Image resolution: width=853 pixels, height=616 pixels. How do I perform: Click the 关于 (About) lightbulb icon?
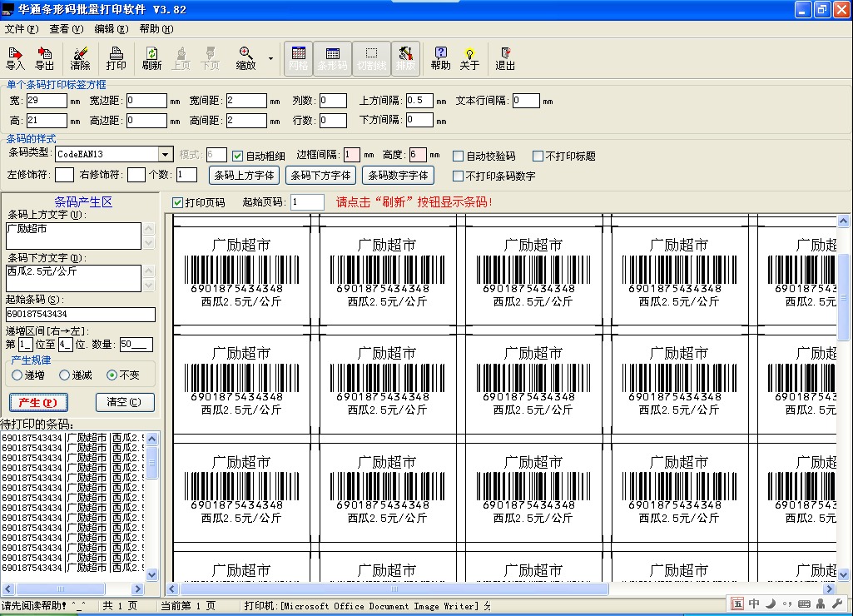pos(469,57)
